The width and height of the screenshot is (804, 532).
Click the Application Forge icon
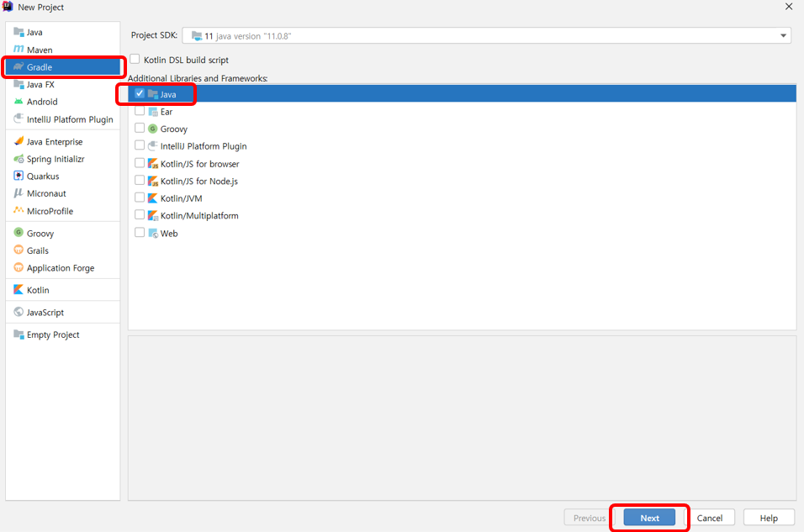[x=19, y=267]
